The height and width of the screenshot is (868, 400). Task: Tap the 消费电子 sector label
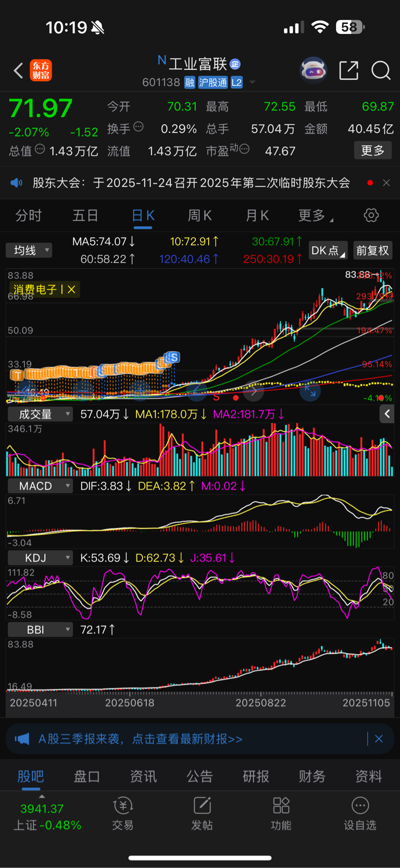coord(35,289)
